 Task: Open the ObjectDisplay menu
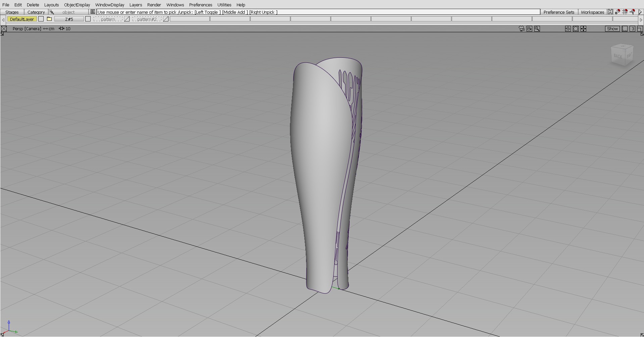77,5
